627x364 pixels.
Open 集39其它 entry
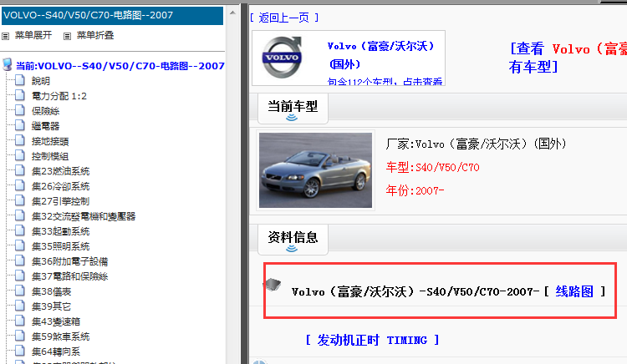[52, 306]
